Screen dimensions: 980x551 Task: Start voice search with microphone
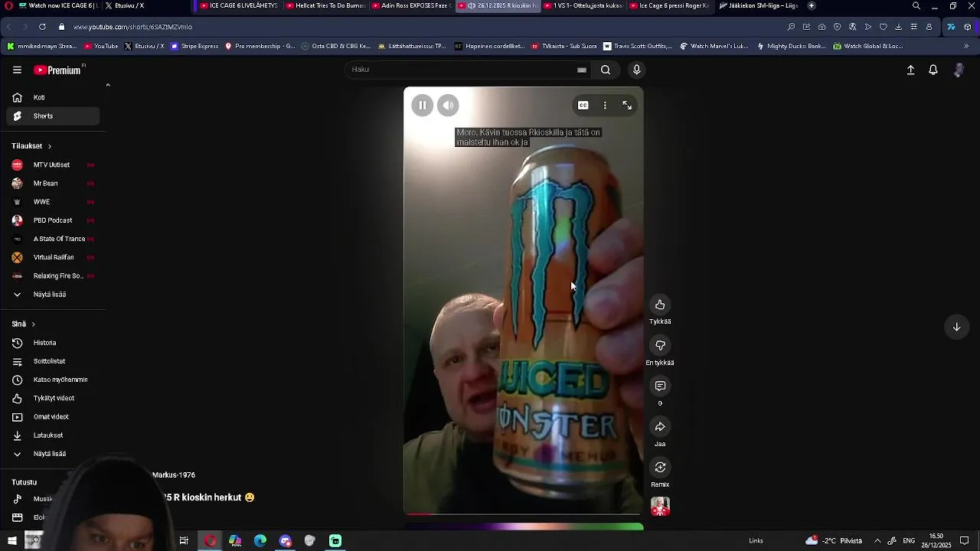[x=636, y=70]
